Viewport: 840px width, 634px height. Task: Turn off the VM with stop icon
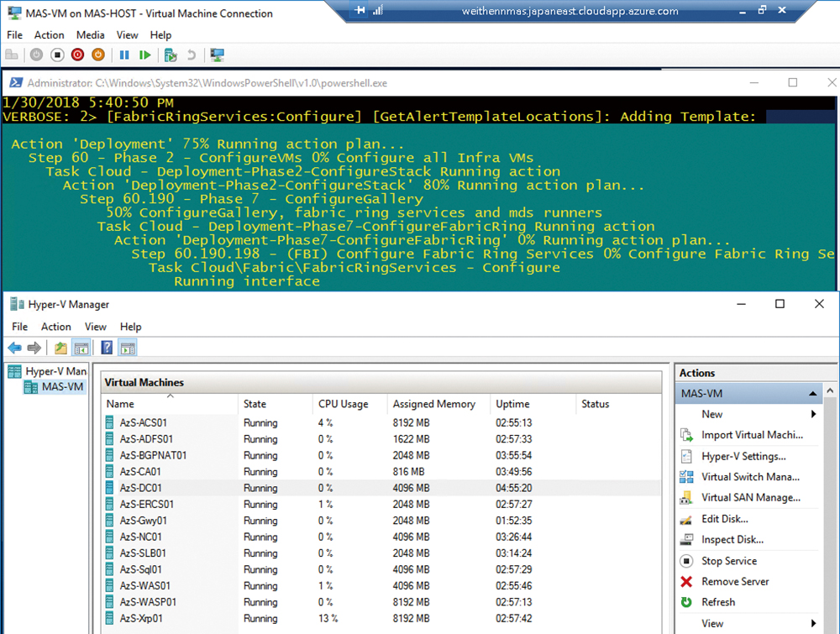57,55
